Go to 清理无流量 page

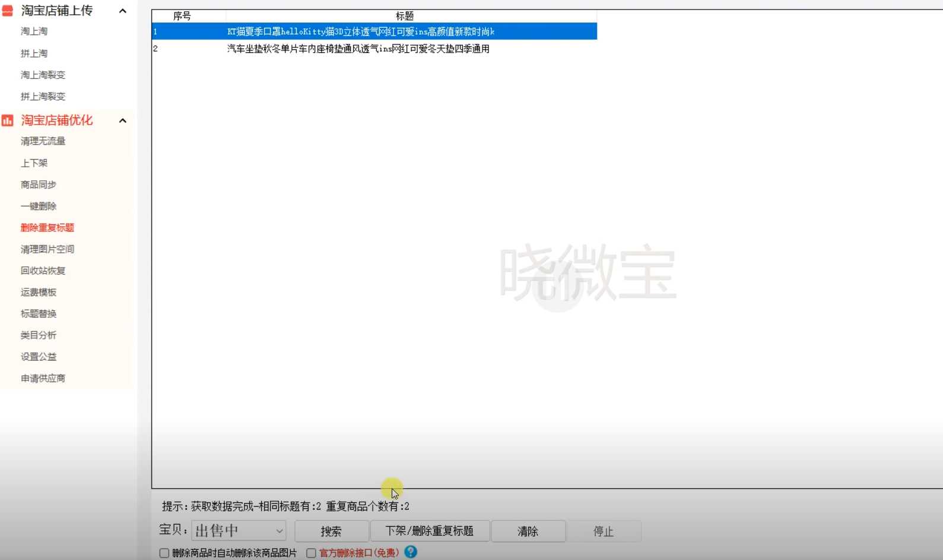point(43,141)
